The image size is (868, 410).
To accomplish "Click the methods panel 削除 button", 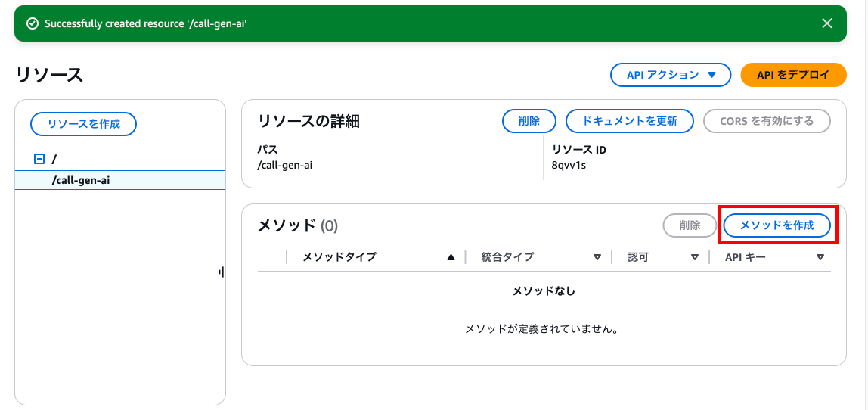I will (690, 225).
